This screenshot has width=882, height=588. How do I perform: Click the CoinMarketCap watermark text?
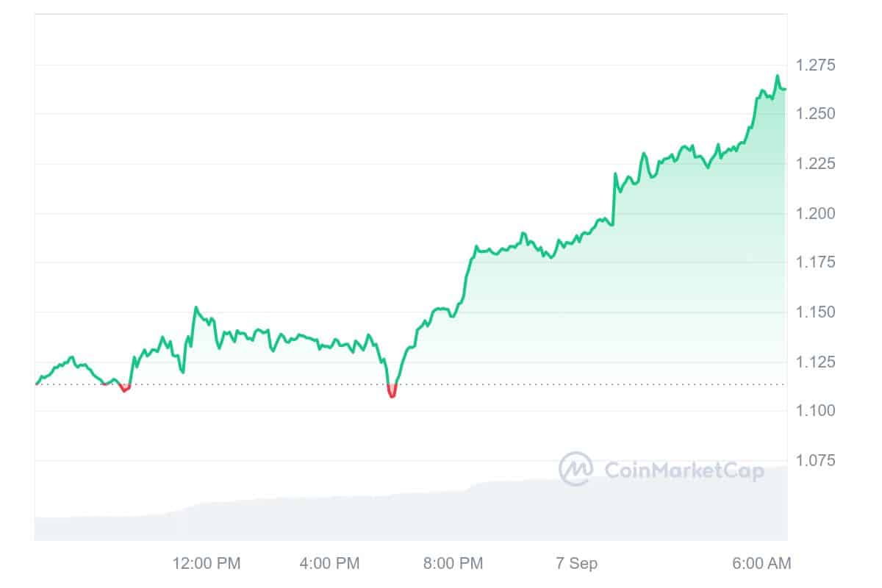[x=684, y=470]
